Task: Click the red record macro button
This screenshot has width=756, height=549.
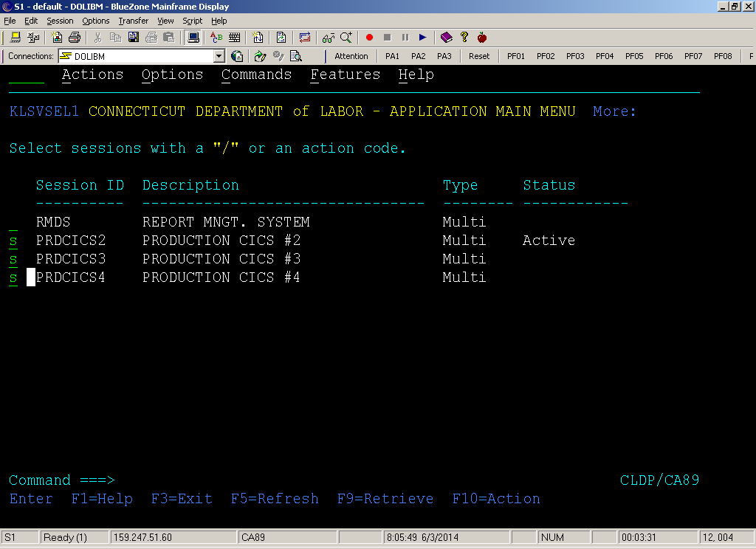Action: tap(369, 37)
